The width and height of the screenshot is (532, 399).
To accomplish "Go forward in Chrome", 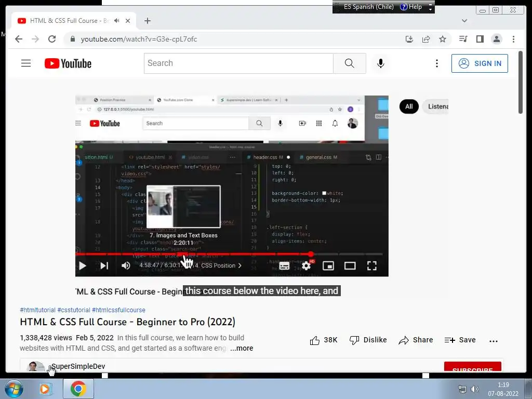I will click(x=35, y=39).
